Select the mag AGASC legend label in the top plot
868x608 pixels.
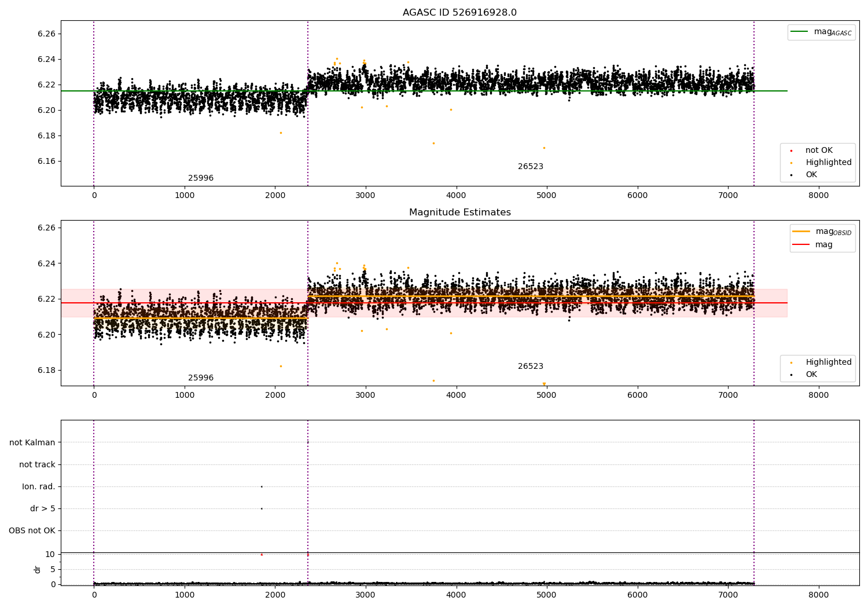pos(833,32)
